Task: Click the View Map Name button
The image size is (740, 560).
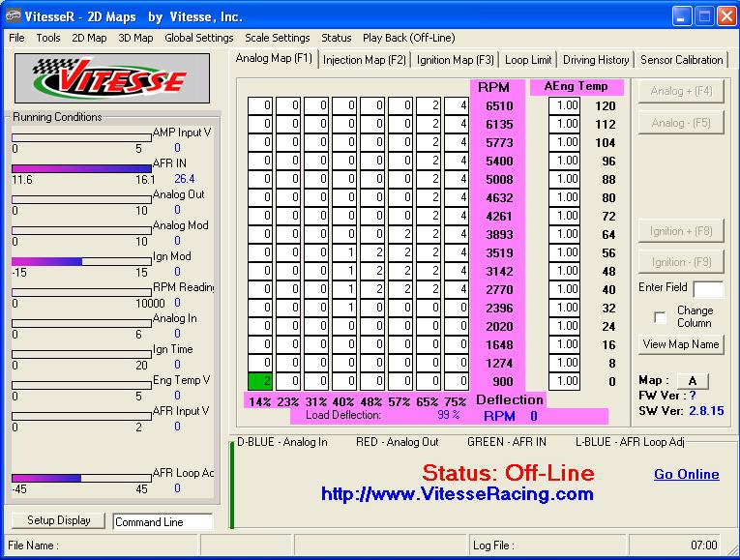Action: pos(681,344)
